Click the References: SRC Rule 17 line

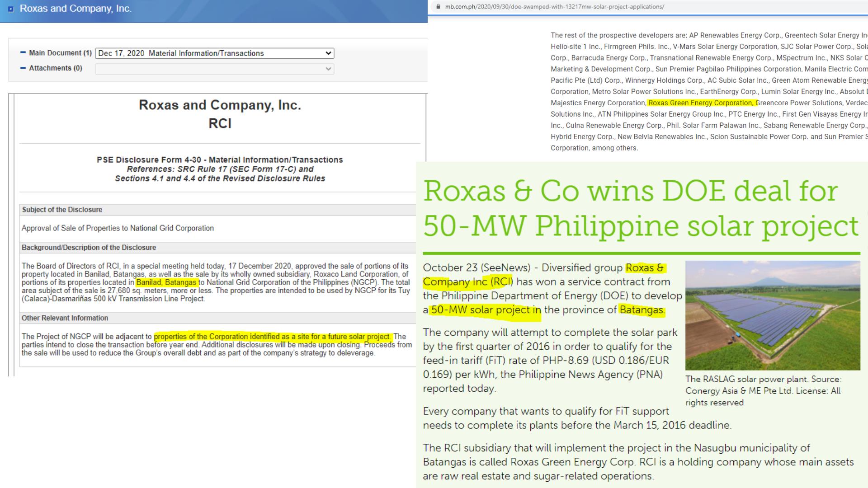pyautogui.click(x=220, y=169)
